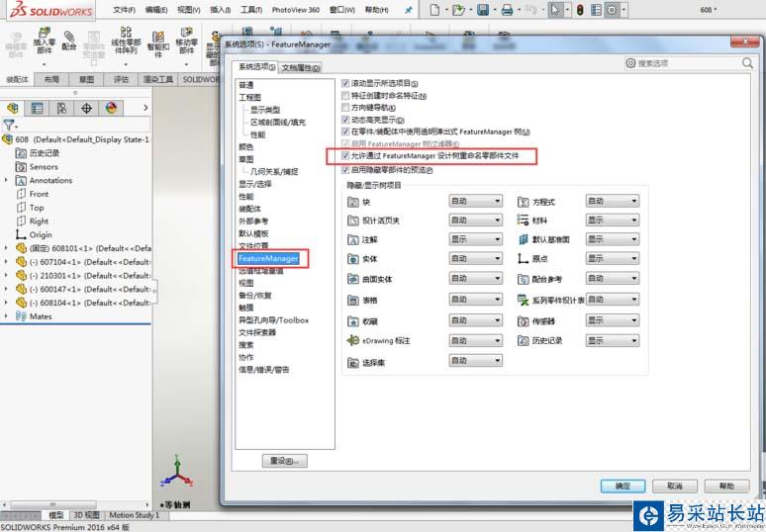Click the search magnifier icon in dialog
Screen dimensions: 766x532
(747, 63)
